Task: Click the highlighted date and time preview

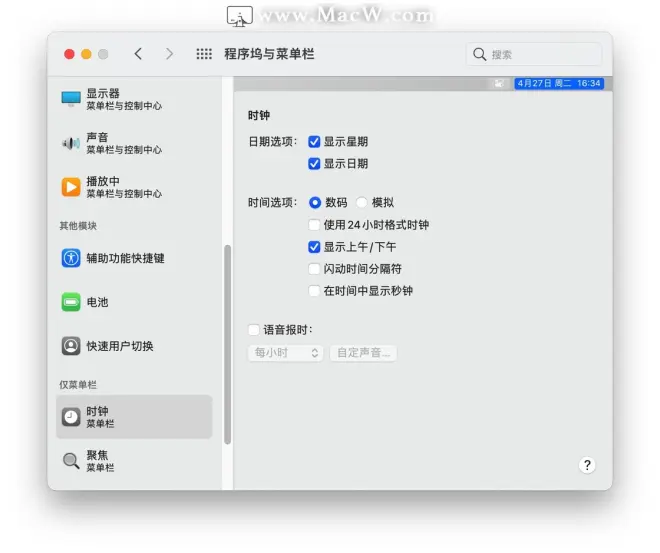Action: click(x=559, y=83)
